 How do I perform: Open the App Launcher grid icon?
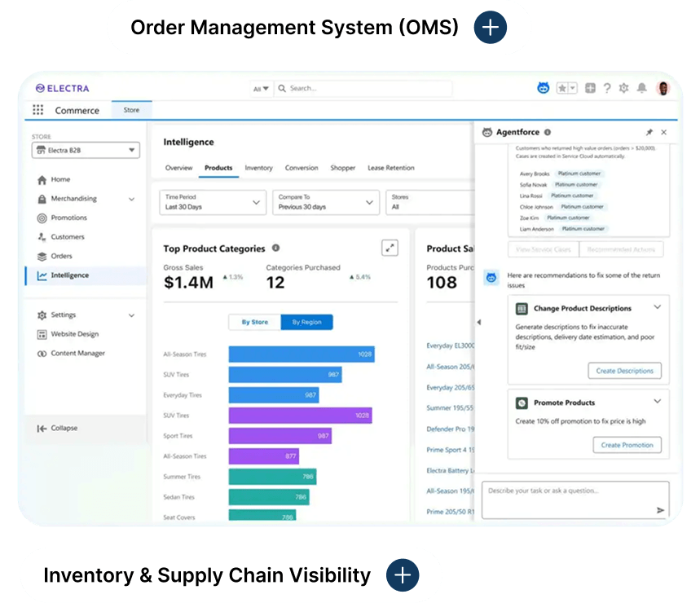coord(38,110)
